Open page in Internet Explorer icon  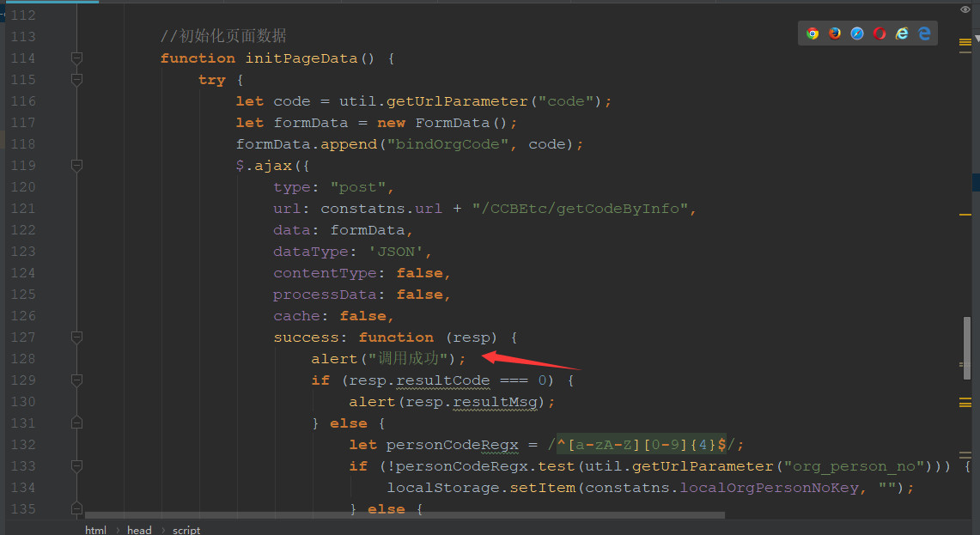pos(902,33)
